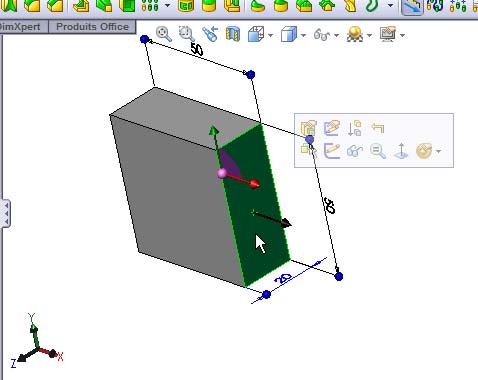This screenshot has width=478, height=380.
Task: Click the Apply Scene sphere icon
Action: pyautogui.click(x=355, y=34)
